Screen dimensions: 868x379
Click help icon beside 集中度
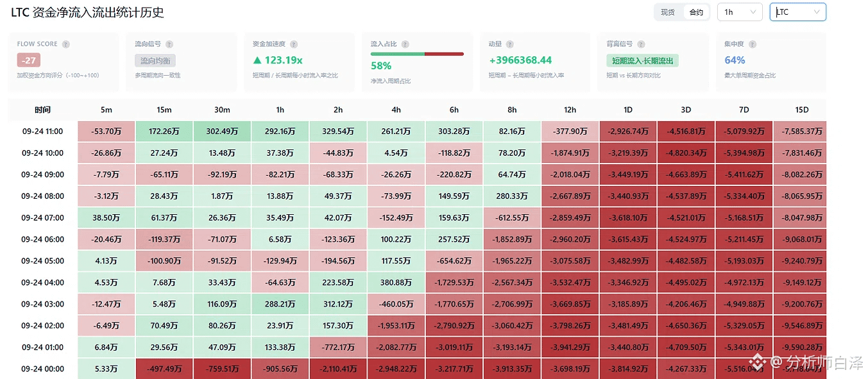coord(753,44)
